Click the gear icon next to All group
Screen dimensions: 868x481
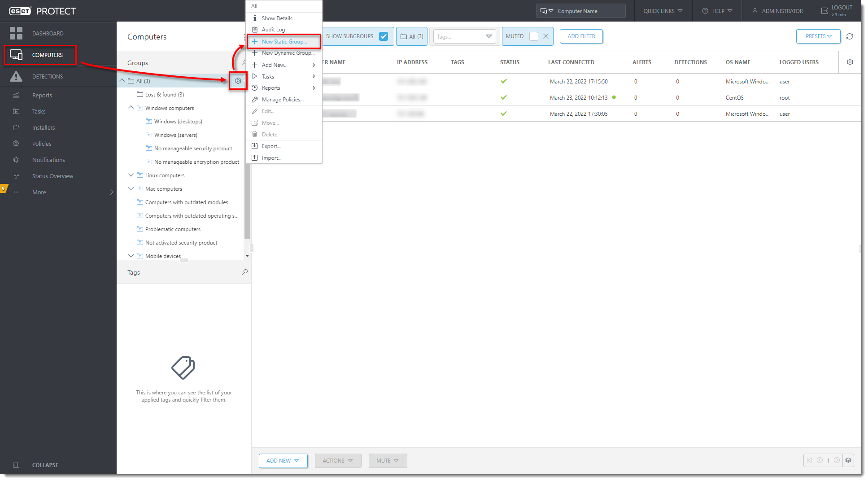(x=238, y=81)
